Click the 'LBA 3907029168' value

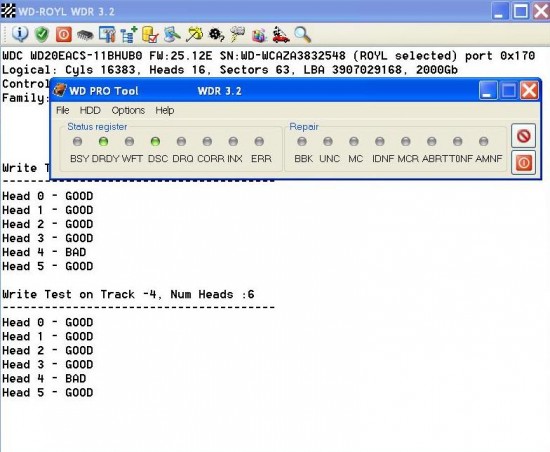353,70
